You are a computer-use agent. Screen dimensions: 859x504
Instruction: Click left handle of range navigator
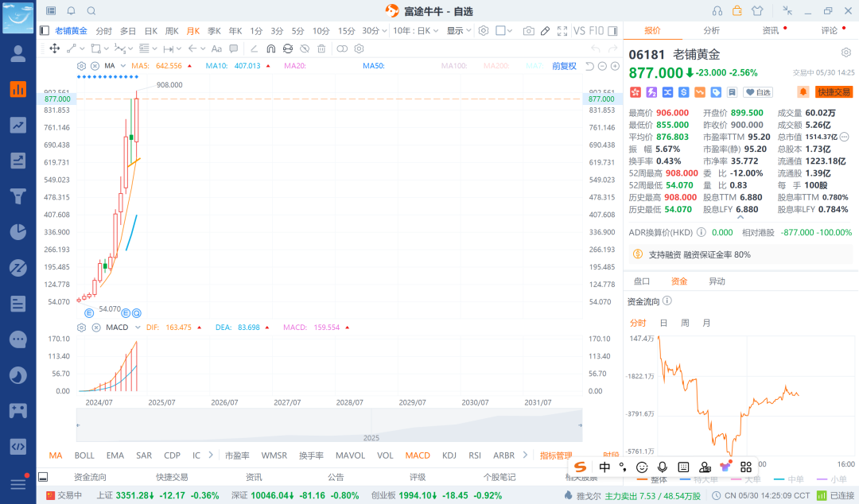coord(78,425)
